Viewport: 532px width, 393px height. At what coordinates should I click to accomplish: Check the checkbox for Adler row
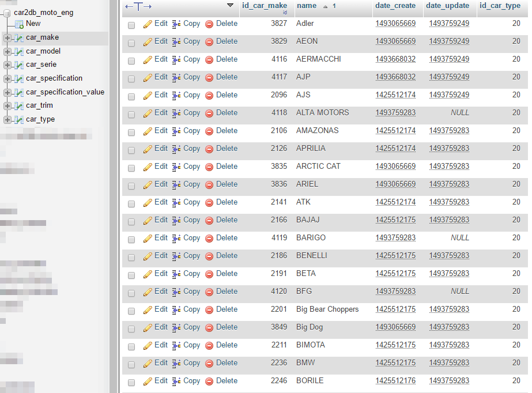[131, 25]
